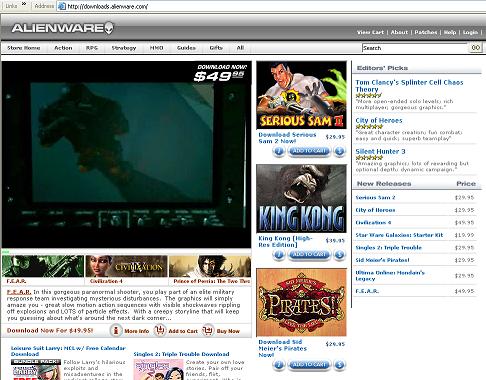
Task: Open the View Cart link in header
Action: (x=370, y=32)
